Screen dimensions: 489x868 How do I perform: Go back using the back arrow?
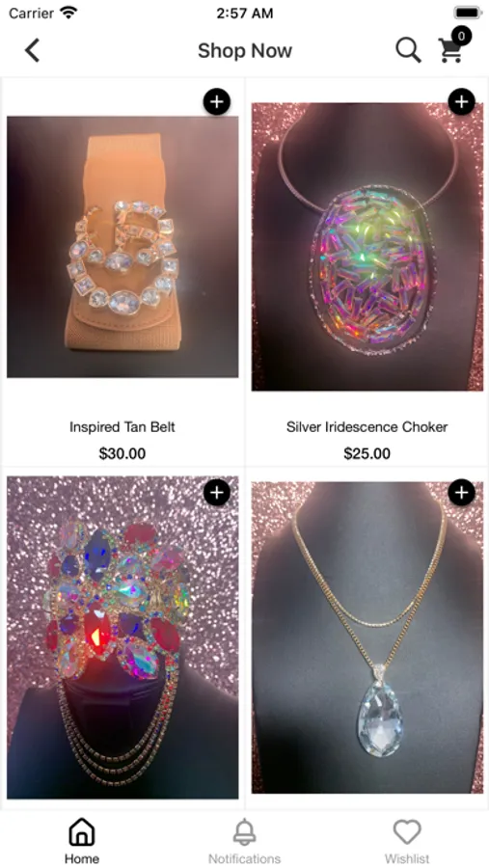32,50
